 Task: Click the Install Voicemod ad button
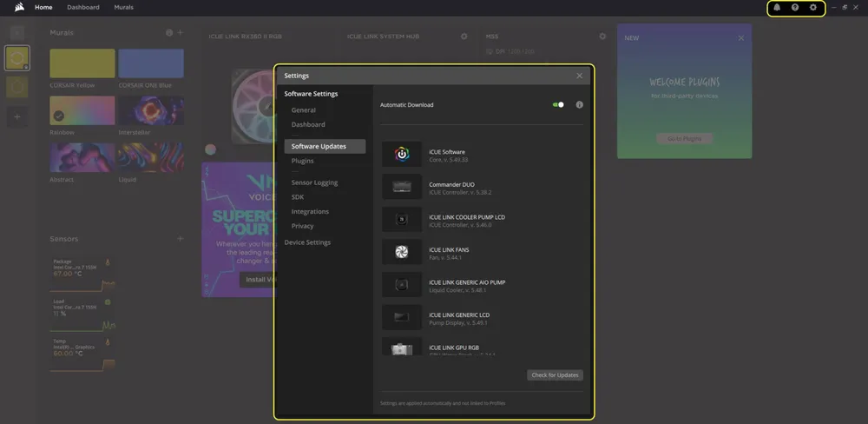[258, 280]
